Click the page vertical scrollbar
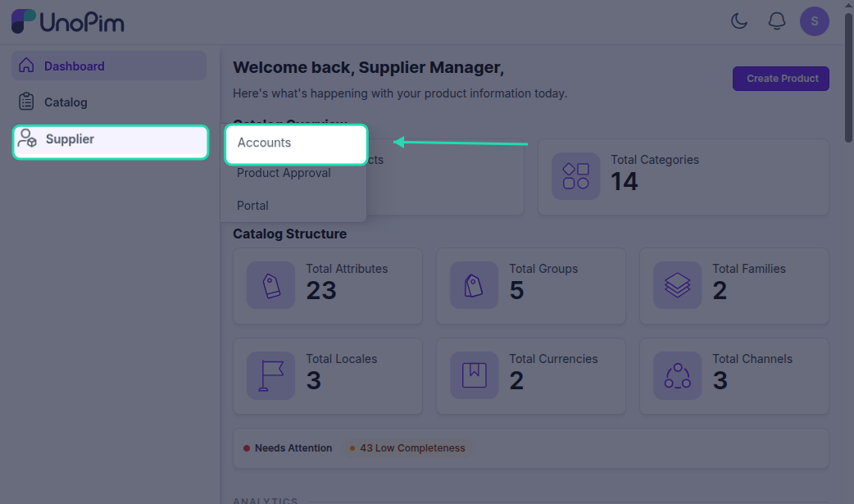 [x=848, y=79]
